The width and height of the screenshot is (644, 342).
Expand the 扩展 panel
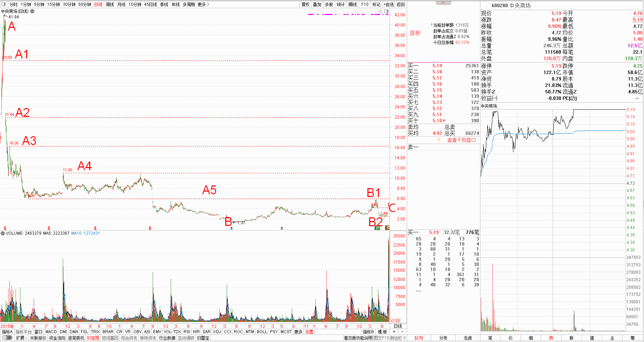pos(21,338)
